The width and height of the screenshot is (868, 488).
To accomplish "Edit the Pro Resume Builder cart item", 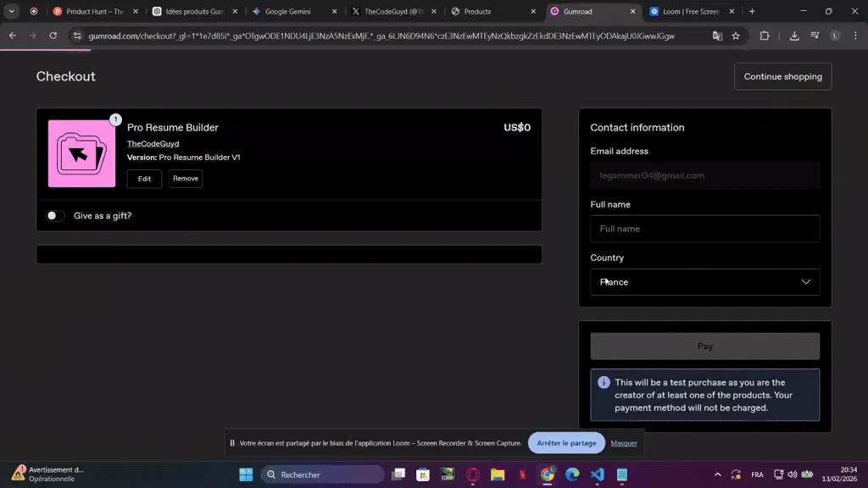I will tap(144, 179).
